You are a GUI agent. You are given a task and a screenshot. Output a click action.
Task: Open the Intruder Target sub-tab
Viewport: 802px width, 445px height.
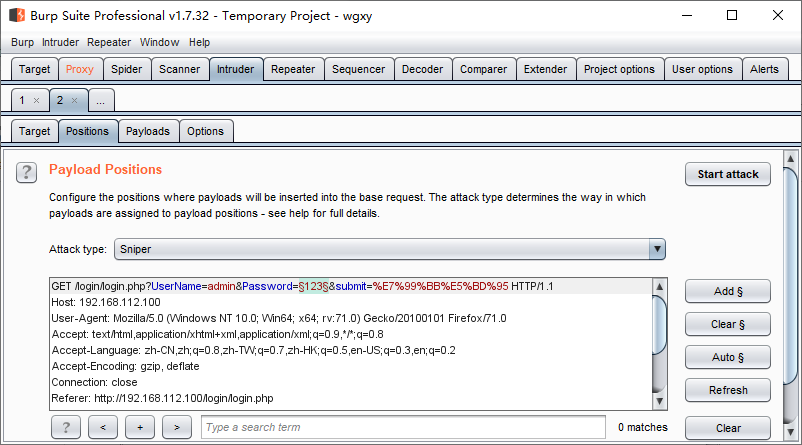coord(34,131)
